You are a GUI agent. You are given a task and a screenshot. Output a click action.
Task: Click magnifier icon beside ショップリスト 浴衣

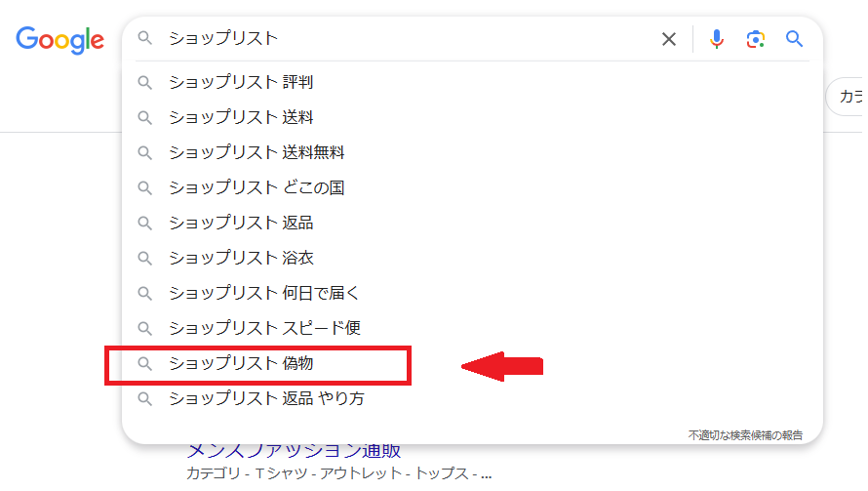(145, 259)
